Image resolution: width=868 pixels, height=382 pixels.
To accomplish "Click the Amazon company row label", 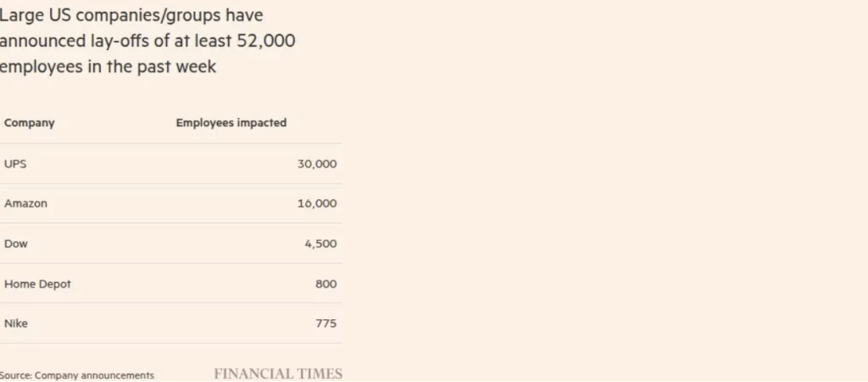I will pyautogui.click(x=25, y=203).
